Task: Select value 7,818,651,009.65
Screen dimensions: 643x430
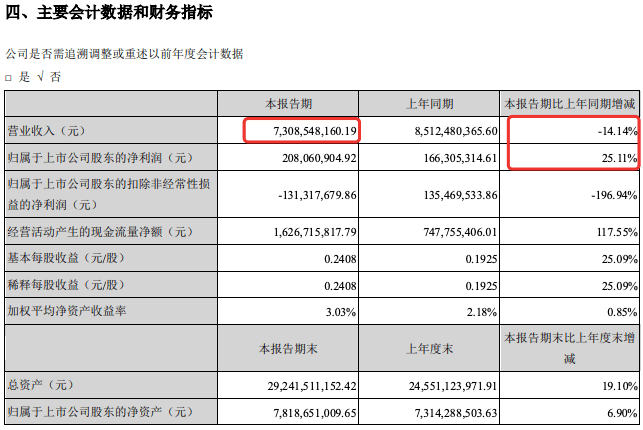Action: (x=315, y=413)
